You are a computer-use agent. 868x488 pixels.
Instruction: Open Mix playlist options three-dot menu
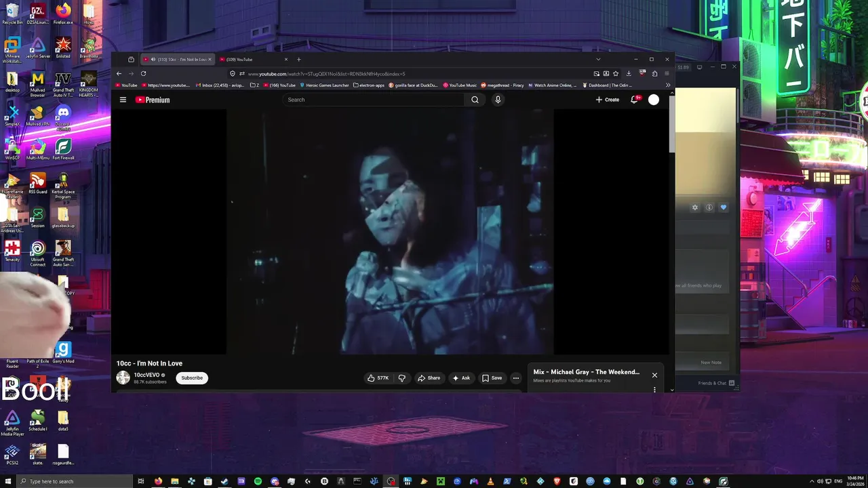[x=654, y=390]
